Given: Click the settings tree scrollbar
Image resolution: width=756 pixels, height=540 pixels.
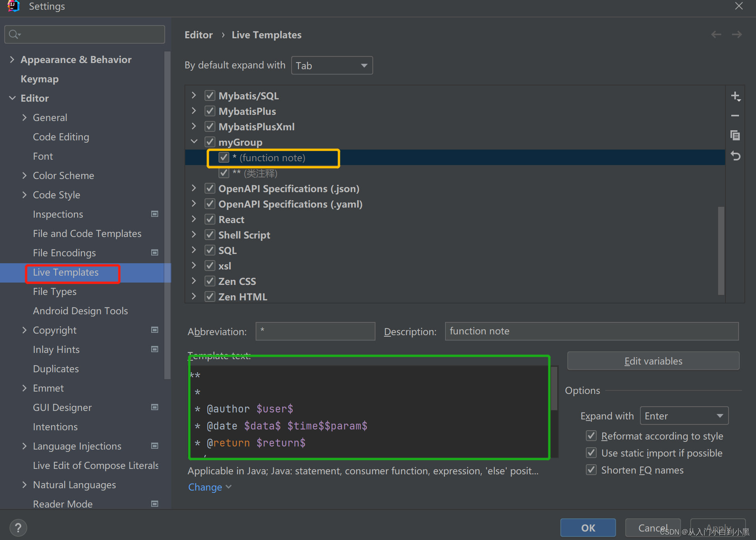Looking at the screenshot, I should [x=167, y=215].
